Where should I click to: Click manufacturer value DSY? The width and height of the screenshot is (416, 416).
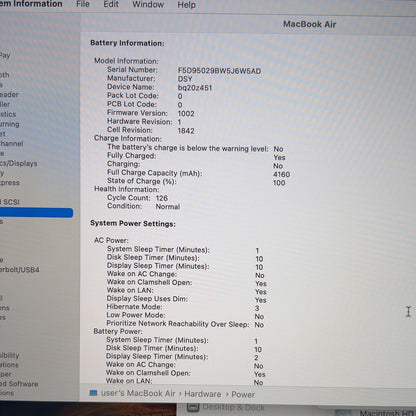[x=185, y=79]
